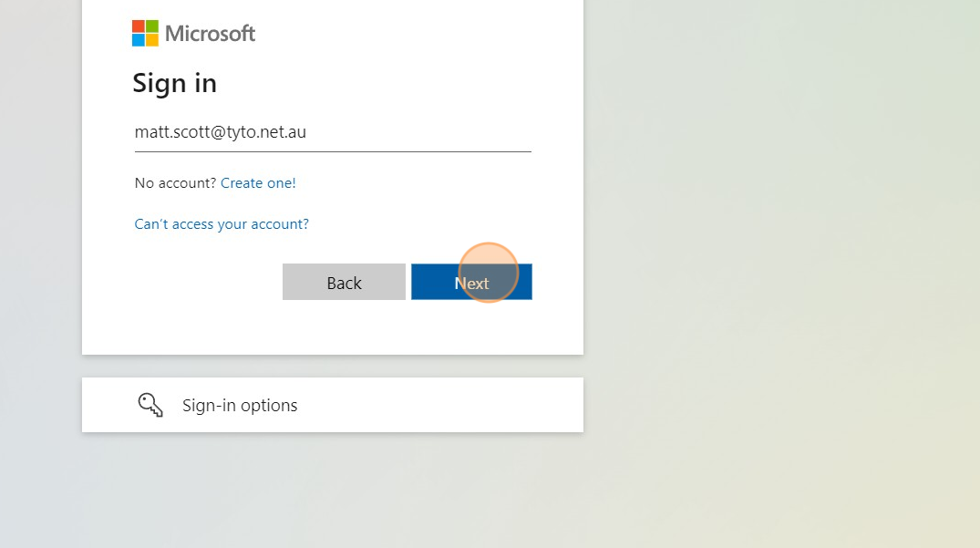Click the Microsoft wordmark text
This screenshot has width=980, height=548.
click(x=210, y=34)
